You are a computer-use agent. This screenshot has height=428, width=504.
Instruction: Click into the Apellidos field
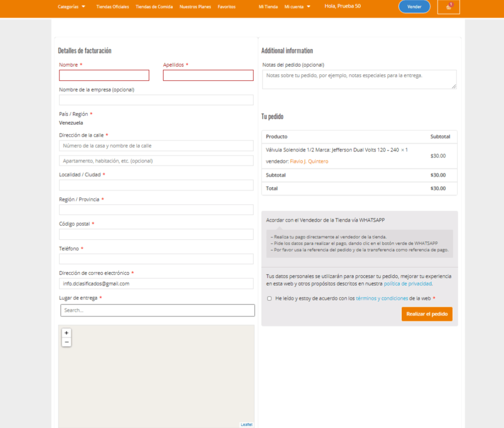(208, 76)
